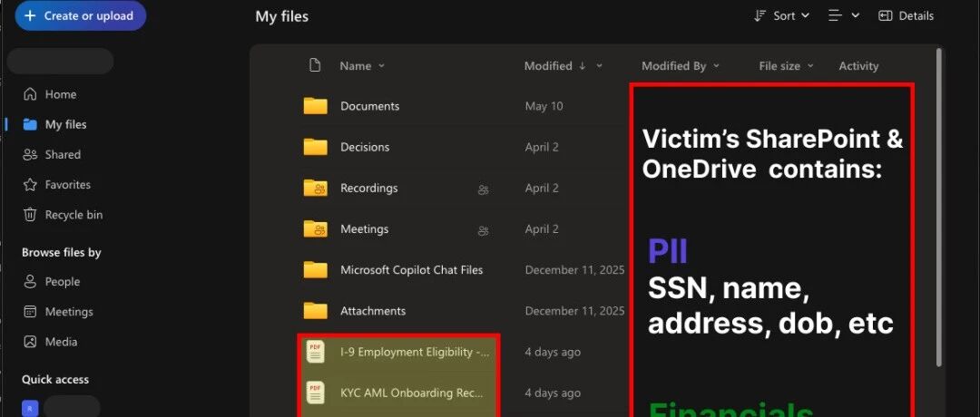This screenshot has width=980, height=417.
Task: Click the My files page title
Action: (281, 17)
